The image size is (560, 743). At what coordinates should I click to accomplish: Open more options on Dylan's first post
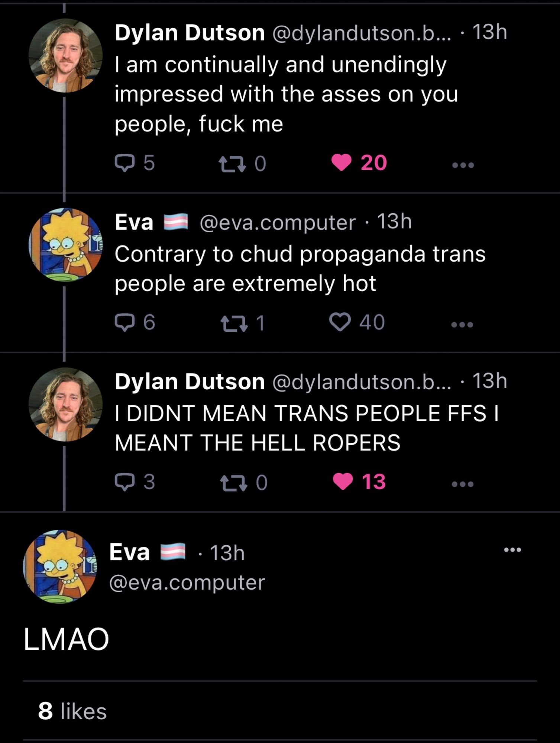[x=463, y=165]
